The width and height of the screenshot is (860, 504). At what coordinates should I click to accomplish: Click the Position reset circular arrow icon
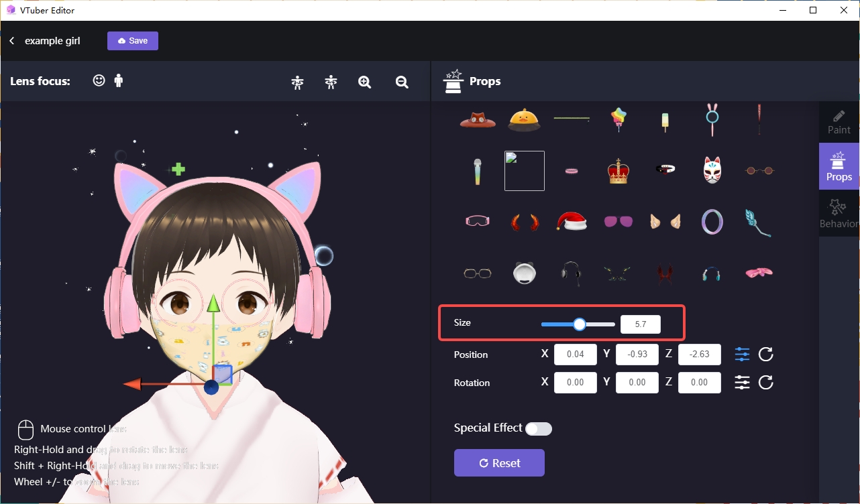coord(765,354)
